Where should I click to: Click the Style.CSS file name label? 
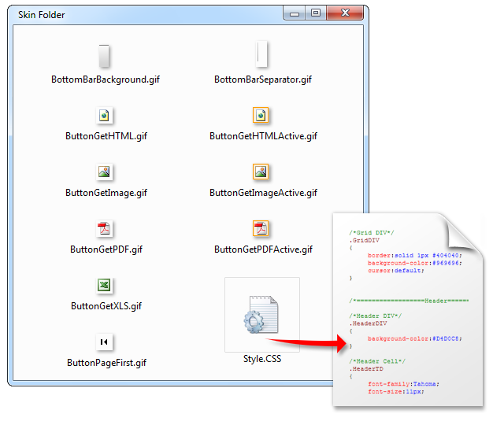[262, 359]
